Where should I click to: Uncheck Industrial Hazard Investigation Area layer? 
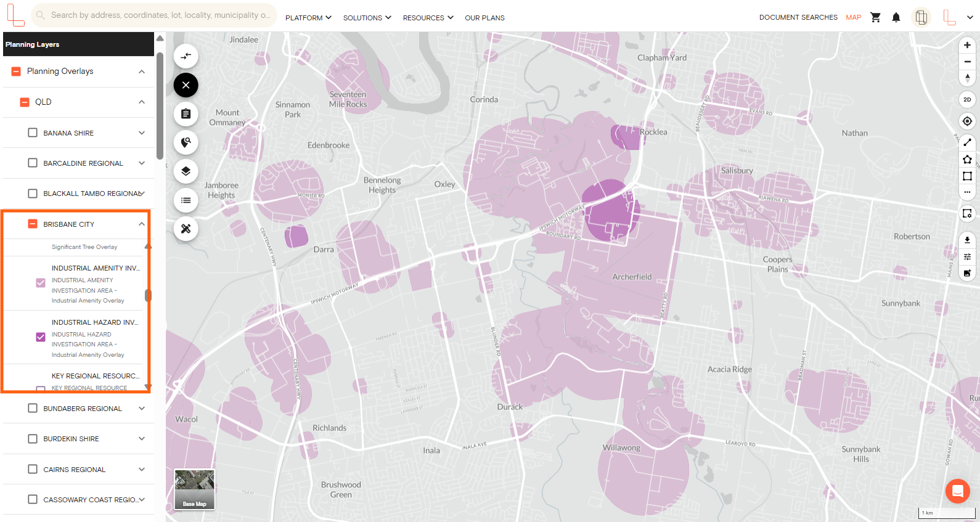tap(41, 337)
